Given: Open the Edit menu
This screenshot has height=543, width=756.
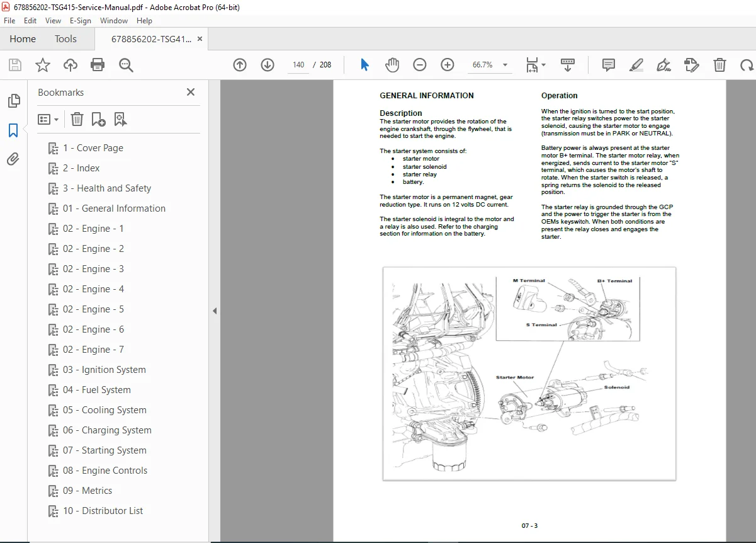Looking at the screenshot, I should (x=30, y=21).
